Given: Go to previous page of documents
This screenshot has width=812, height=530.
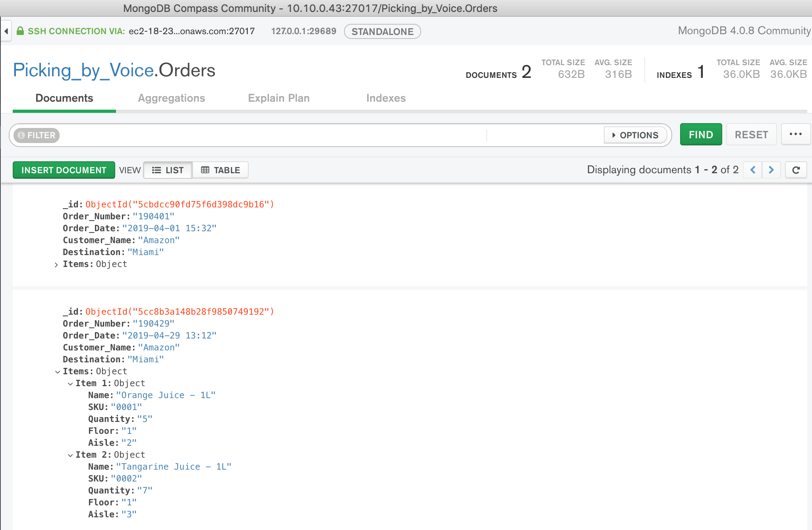Looking at the screenshot, I should [752, 170].
